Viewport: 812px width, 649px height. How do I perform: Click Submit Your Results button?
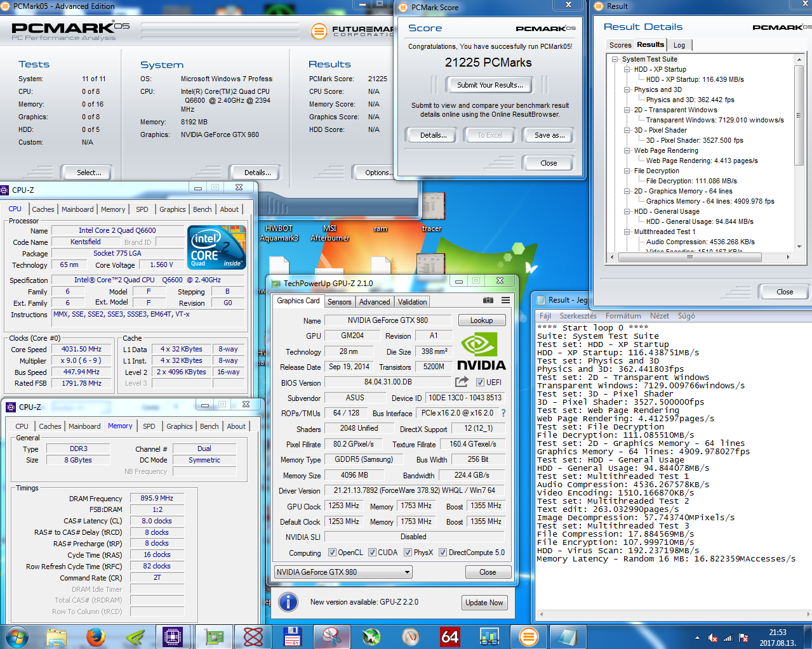[x=490, y=85]
